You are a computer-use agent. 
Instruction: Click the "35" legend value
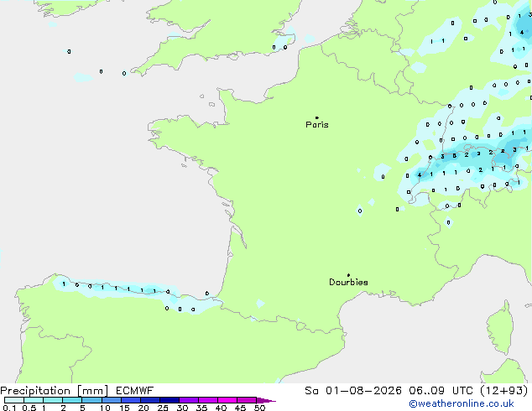point(201,408)
